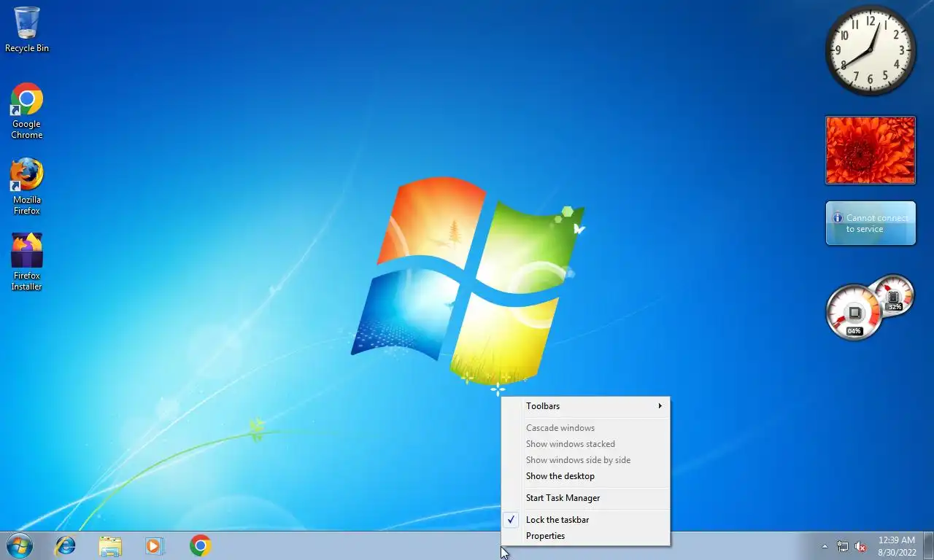The height and width of the screenshot is (560, 934).
Task: Click the grayed Cascade windows entry
Action: (x=585, y=428)
